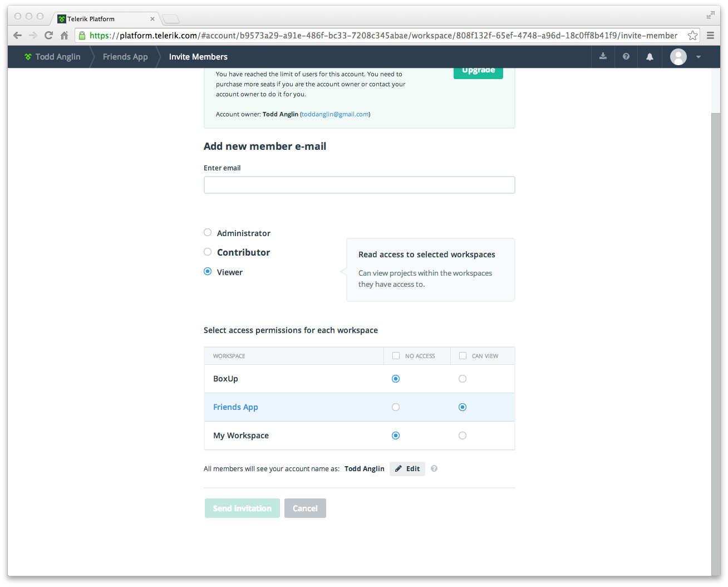The image size is (728, 587).
Task: Click the Upgrade button
Action: coord(478,71)
